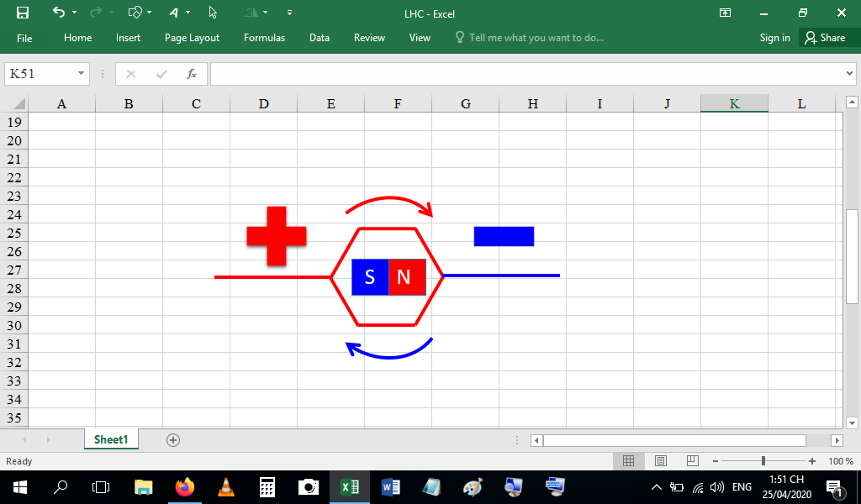Switch to Page Layout view in status bar
This screenshot has height=504, width=861.
(661, 461)
